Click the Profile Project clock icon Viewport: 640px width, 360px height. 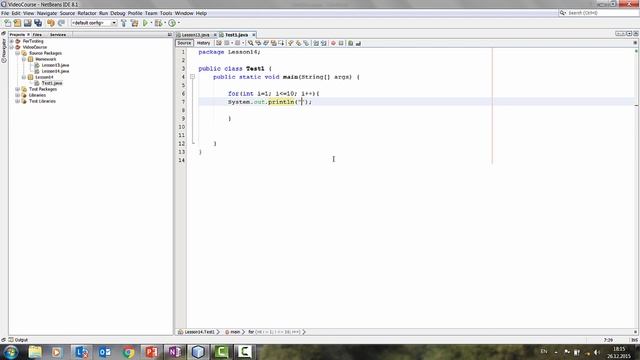coord(172,23)
